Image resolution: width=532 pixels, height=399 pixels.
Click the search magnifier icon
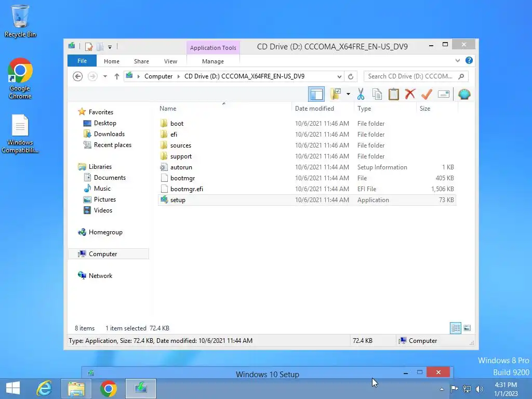pyautogui.click(x=461, y=76)
